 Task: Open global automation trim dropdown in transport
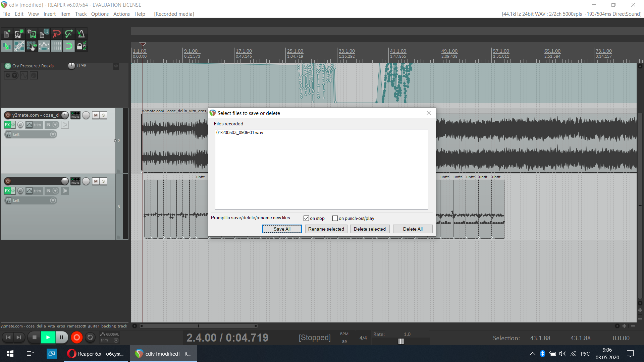pos(116,340)
